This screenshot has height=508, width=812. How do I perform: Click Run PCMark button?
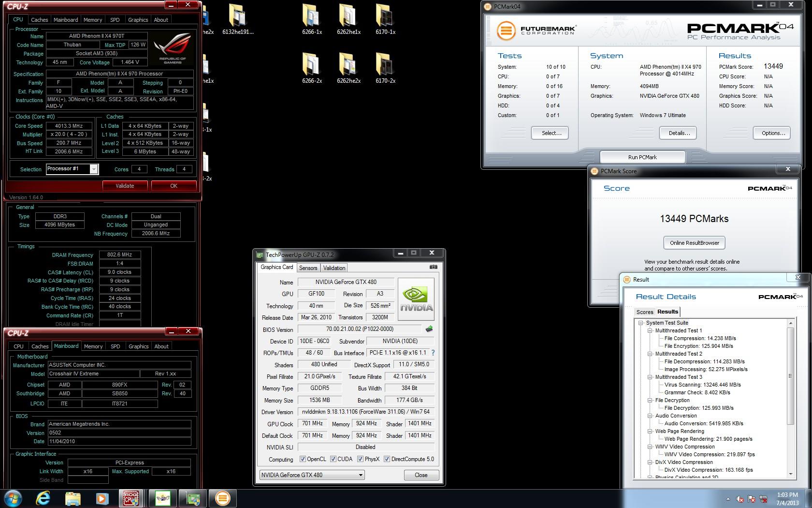pyautogui.click(x=642, y=157)
